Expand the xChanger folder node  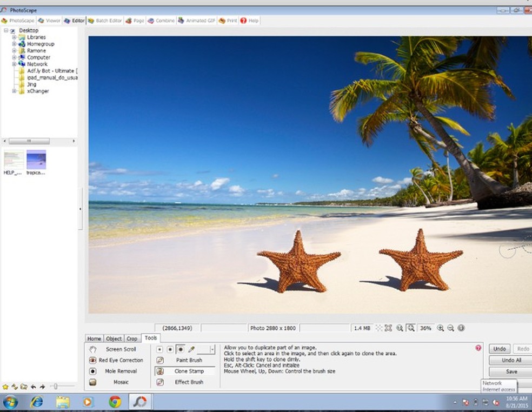tap(14, 91)
